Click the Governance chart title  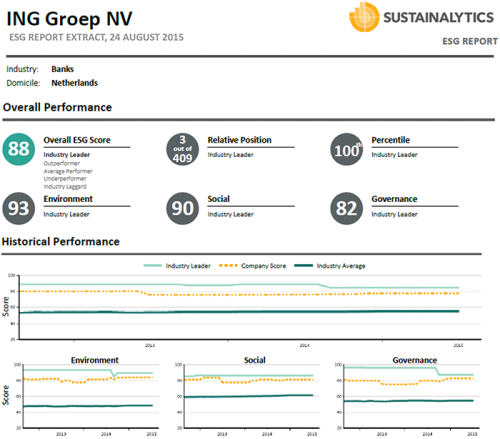pos(415,360)
